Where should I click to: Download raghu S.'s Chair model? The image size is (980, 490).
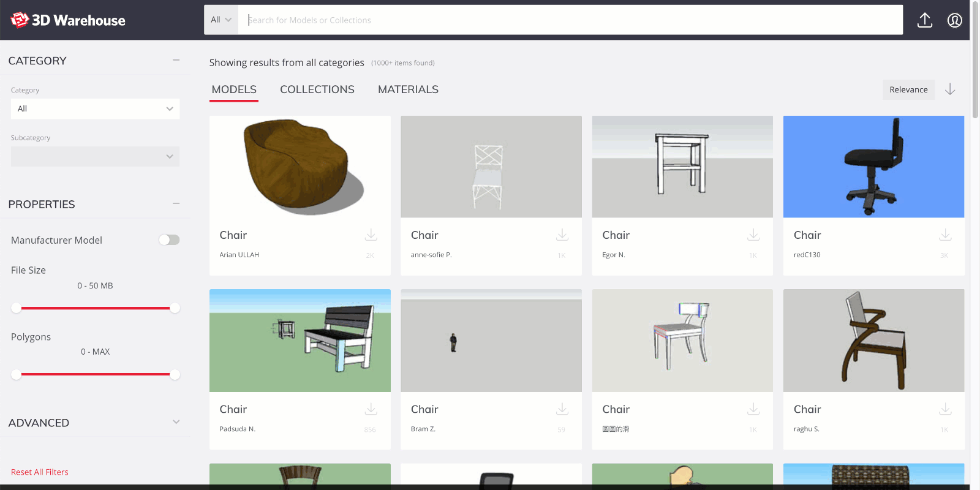pyautogui.click(x=945, y=409)
